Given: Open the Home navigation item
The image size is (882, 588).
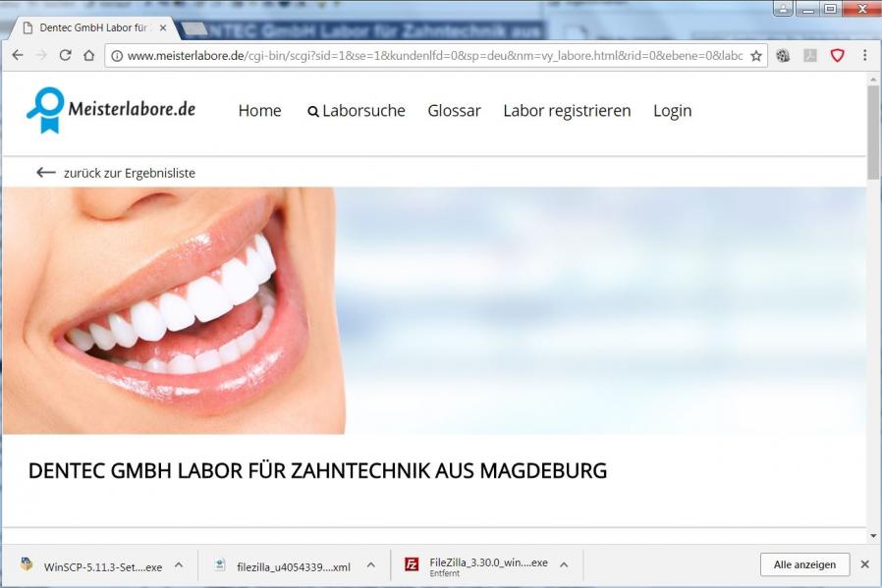Looking at the screenshot, I should (x=260, y=110).
